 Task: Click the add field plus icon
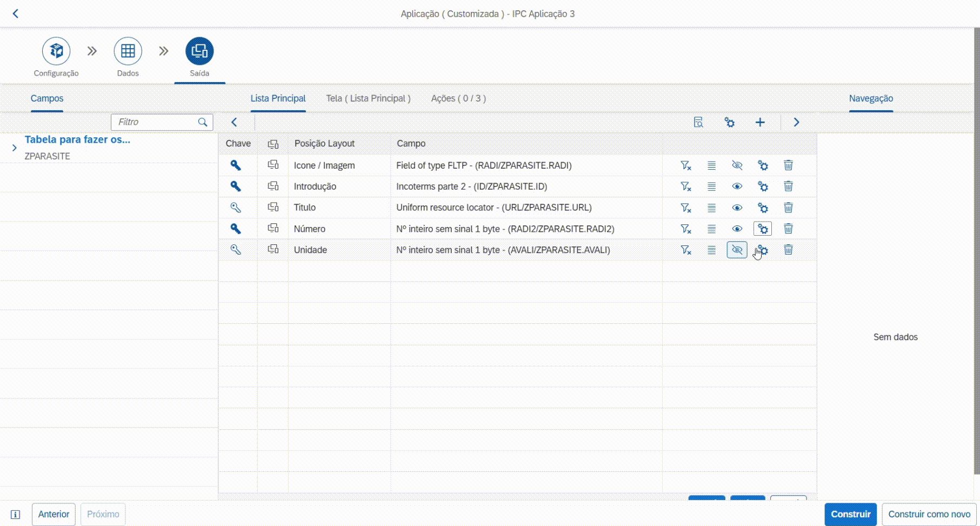(760, 122)
